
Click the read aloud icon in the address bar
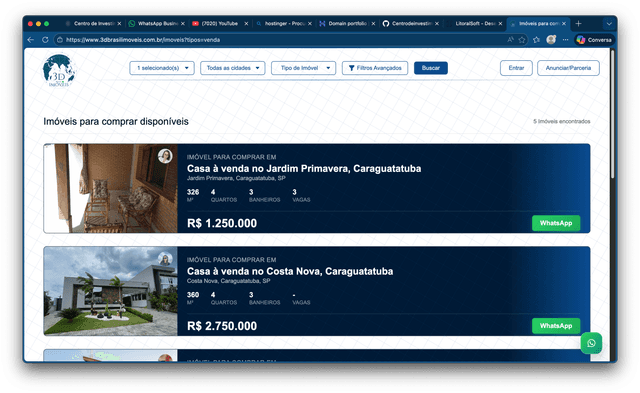point(510,40)
